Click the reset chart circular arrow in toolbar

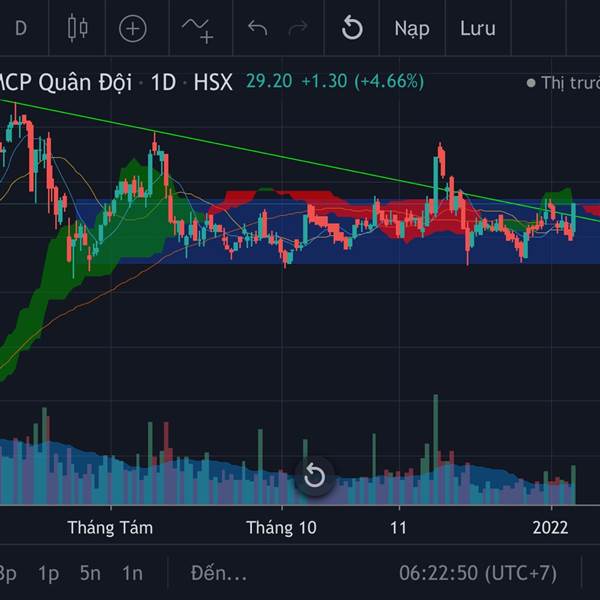click(352, 28)
